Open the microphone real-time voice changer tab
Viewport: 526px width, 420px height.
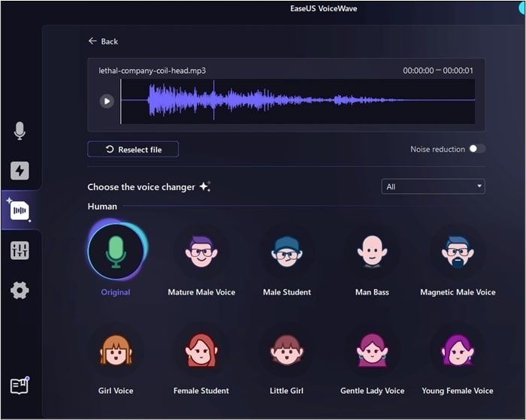pyautogui.click(x=20, y=131)
